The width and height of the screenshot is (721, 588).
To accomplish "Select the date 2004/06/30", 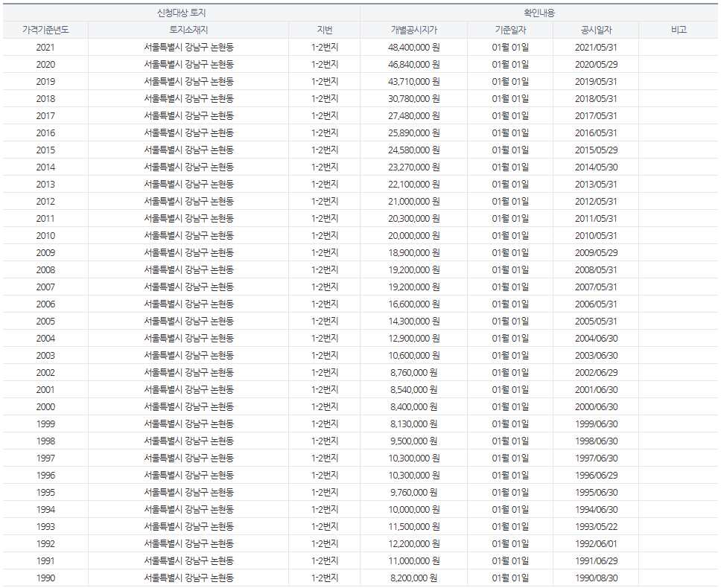I will (x=596, y=338).
